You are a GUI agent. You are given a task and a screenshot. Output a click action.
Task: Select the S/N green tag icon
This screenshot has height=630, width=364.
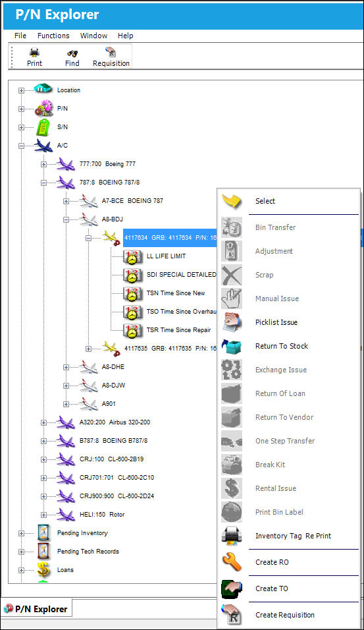(x=43, y=127)
